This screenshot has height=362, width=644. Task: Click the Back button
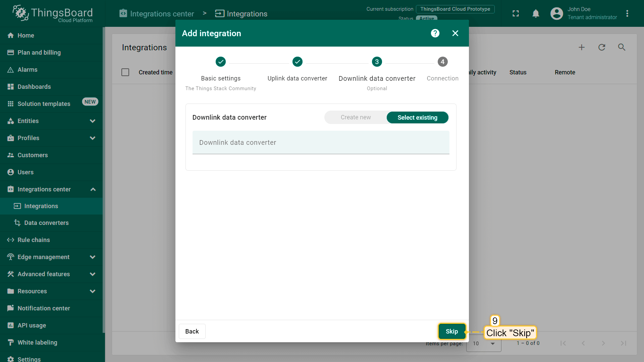coord(192,331)
